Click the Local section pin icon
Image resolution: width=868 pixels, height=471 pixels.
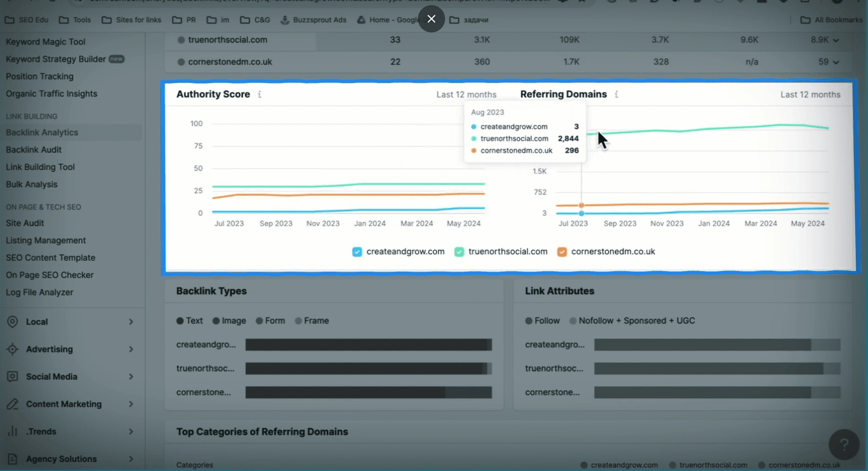point(12,322)
